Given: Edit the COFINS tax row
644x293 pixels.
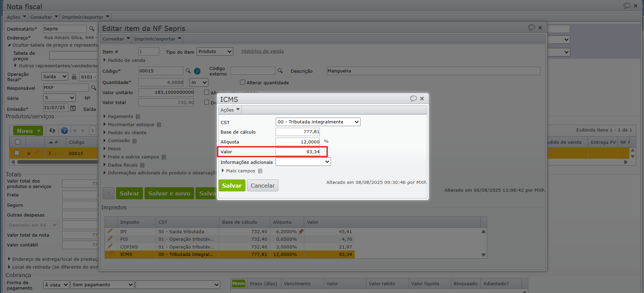Looking at the screenshot, I should coord(110,246).
